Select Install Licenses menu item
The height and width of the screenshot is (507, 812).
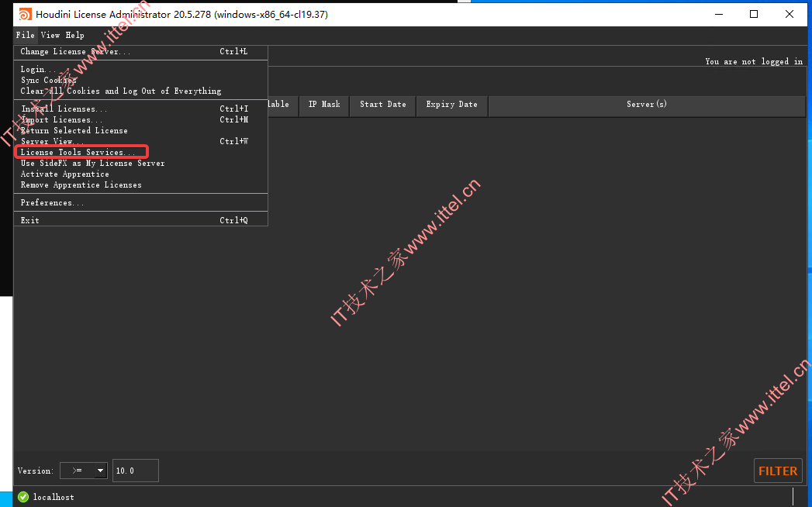[x=140, y=109]
